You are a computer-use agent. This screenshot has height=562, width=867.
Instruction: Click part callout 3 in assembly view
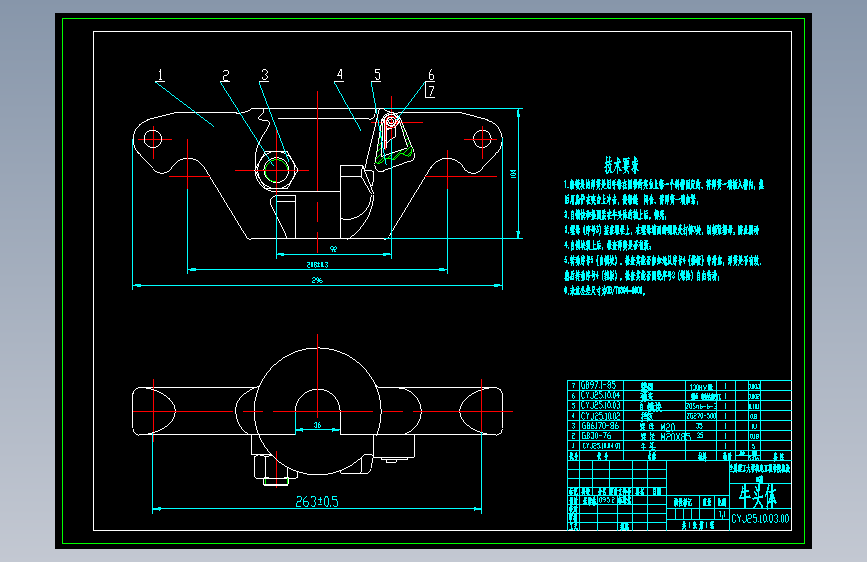(265, 75)
